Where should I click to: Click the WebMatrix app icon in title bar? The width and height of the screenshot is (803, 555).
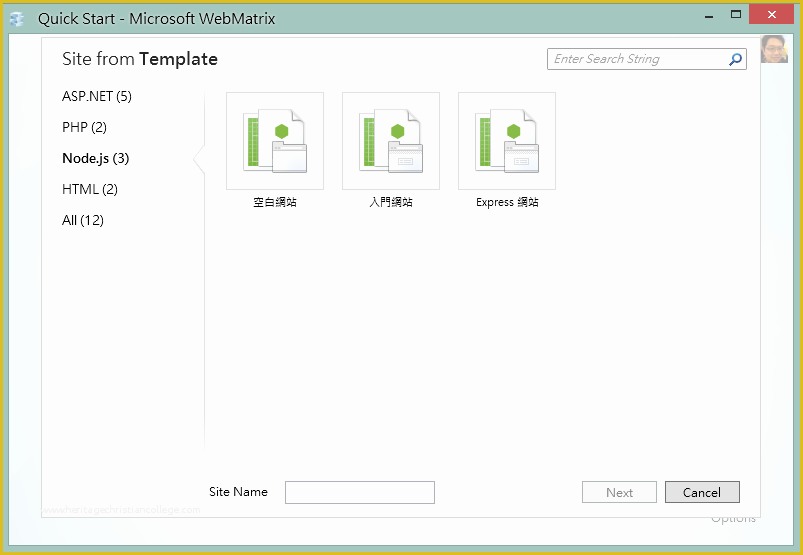[16, 19]
